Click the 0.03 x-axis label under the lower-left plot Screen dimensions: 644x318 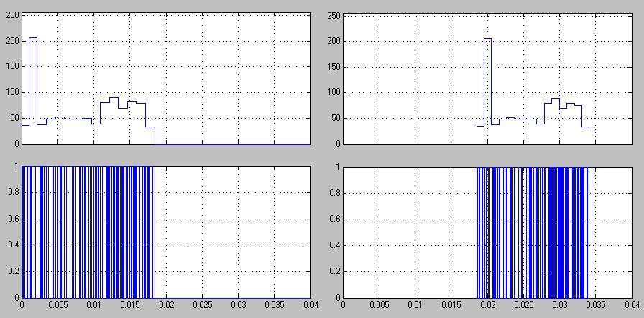[x=239, y=305]
